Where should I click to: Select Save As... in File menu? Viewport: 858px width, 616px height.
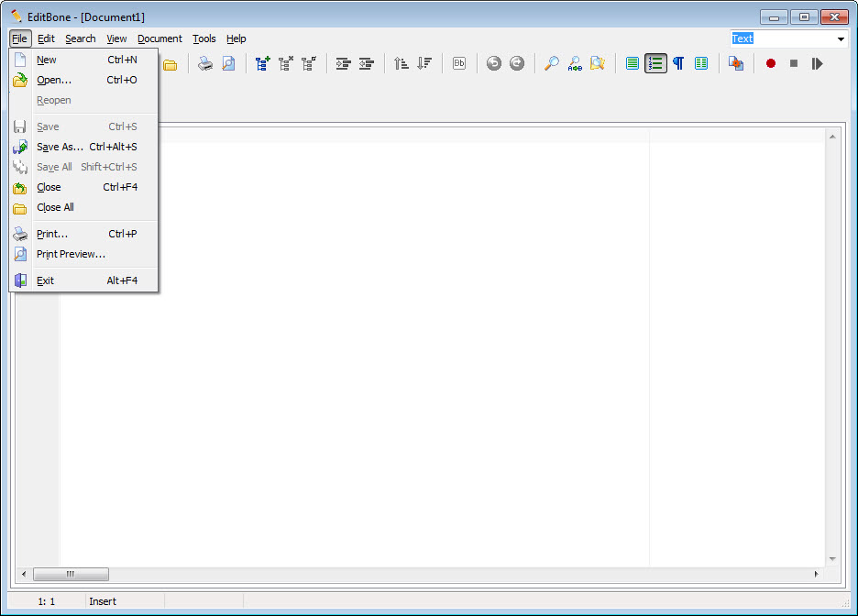[83, 147]
